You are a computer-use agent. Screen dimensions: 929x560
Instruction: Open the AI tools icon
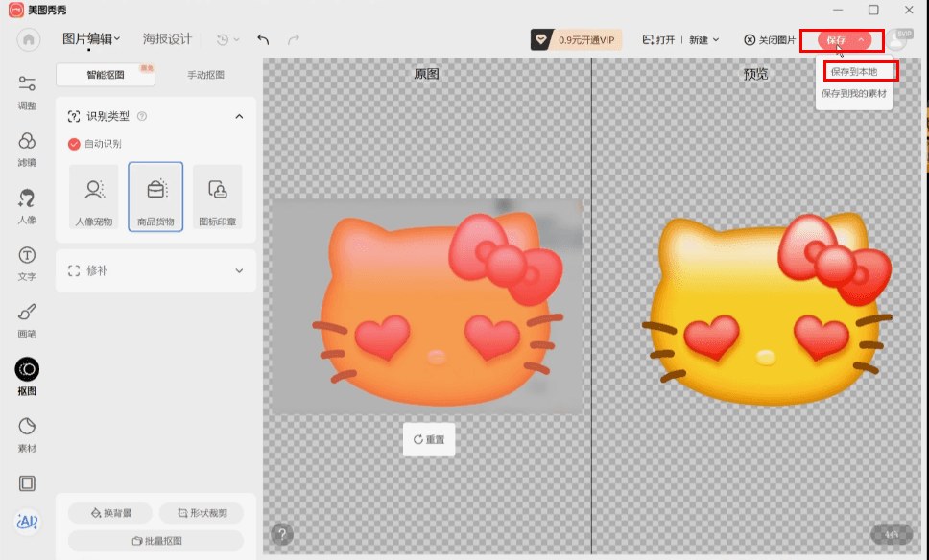pos(27,522)
